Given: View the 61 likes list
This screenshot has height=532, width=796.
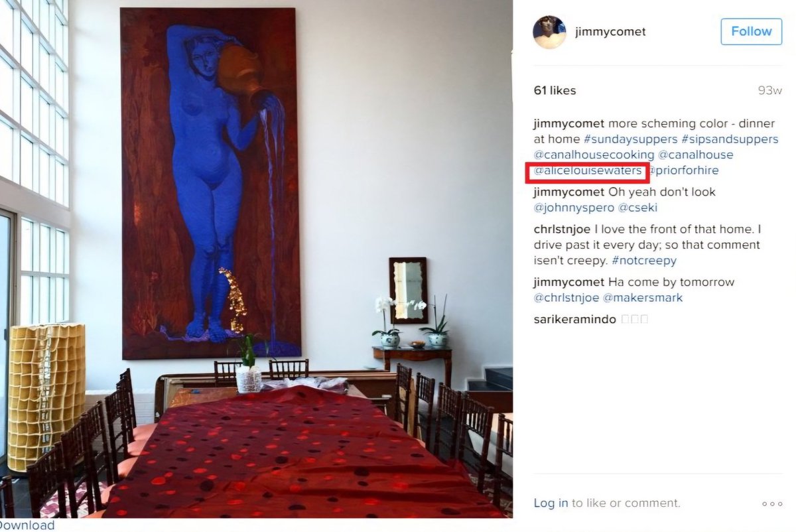Looking at the screenshot, I should point(555,90).
